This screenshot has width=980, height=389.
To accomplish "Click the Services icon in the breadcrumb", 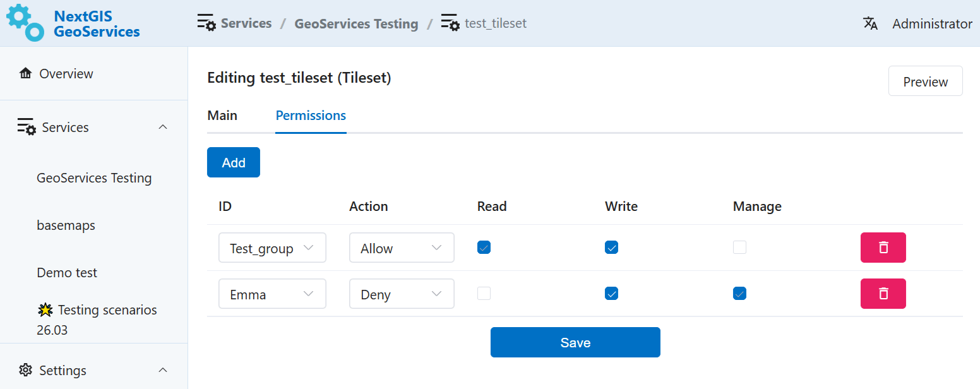I will [x=206, y=23].
